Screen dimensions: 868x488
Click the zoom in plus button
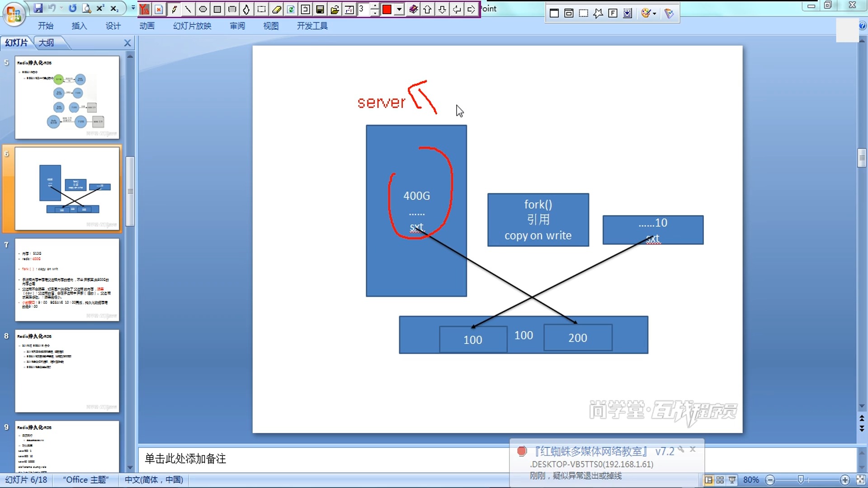[x=845, y=480]
